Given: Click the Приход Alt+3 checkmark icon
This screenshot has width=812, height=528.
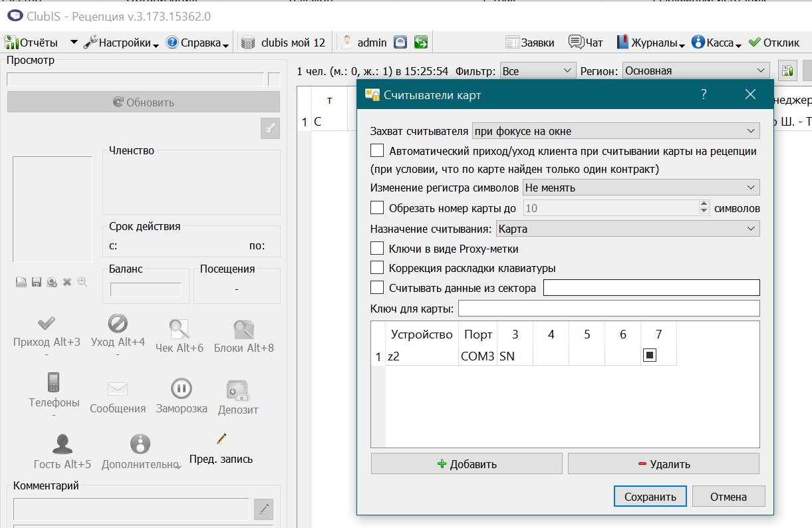Looking at the screenshot, I should [47, 324].
